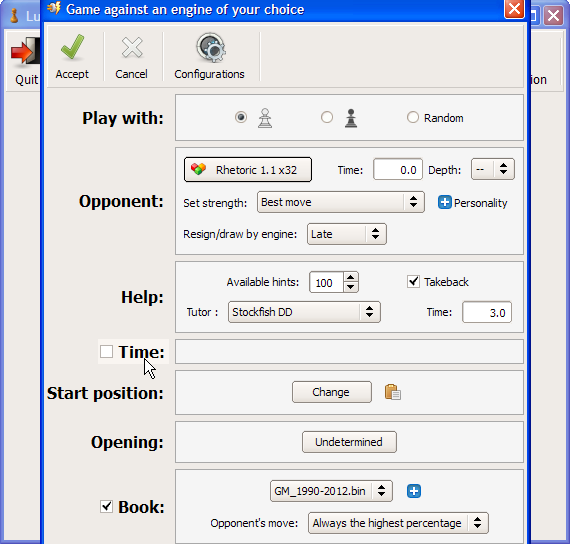The height and width of the screenshot is (544, 570).
Task: Expand the Resign/draw Late dropdown
Action: point(346,234)
